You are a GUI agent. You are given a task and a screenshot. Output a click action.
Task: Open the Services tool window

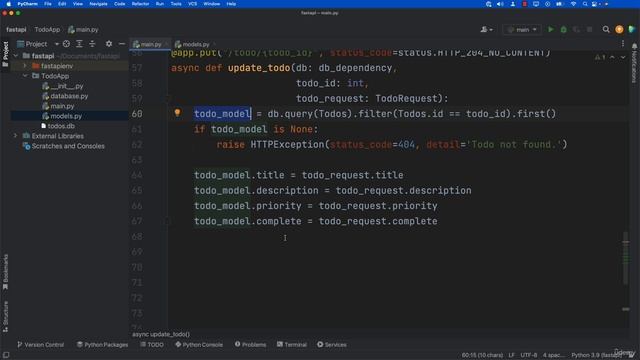[332, 344]
